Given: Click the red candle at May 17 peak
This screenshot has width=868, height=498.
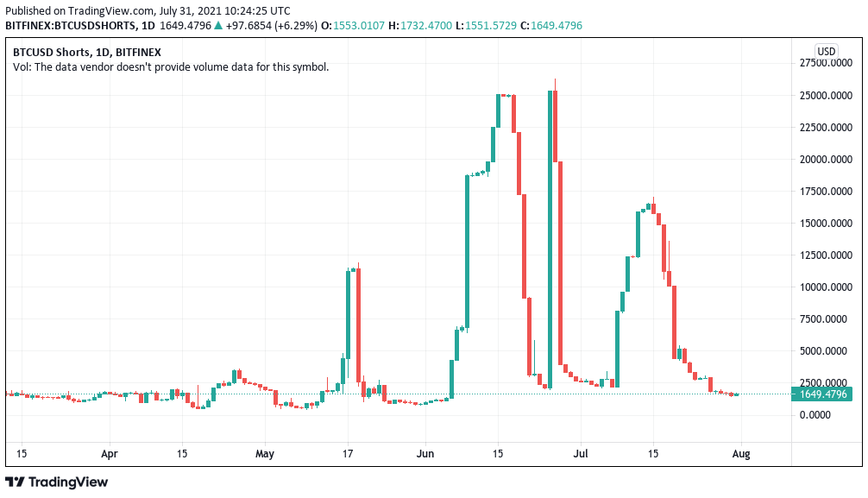Looking at the screenshot, I should (x=359, y=325).
